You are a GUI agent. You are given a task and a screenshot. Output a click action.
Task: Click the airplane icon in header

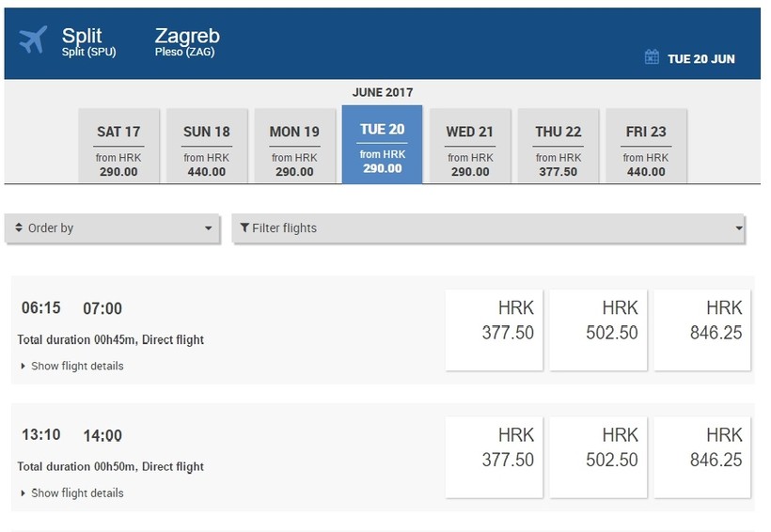click(33, 39)
